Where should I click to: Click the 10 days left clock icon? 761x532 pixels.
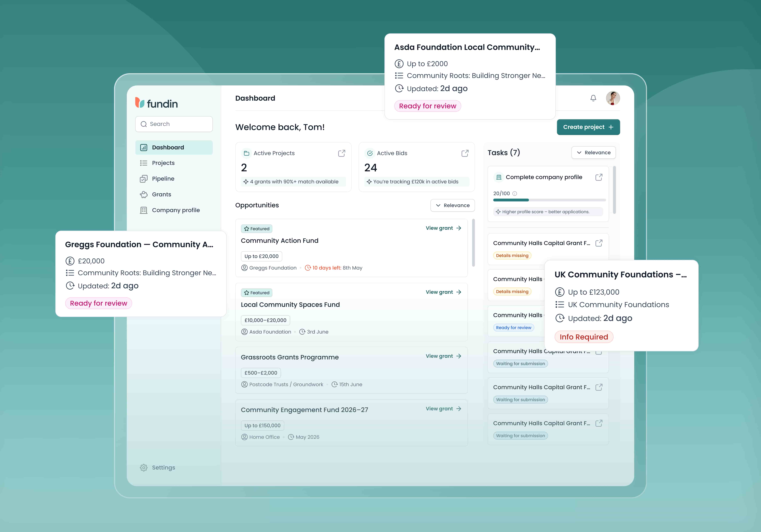pyautogui.click(x=308, y=268)
